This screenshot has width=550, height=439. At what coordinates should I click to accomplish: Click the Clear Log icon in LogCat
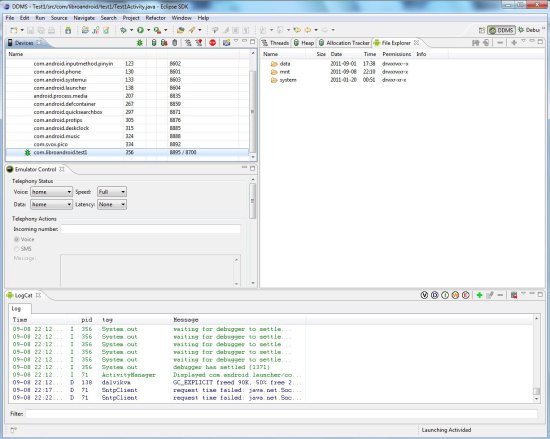pos(514,295)
